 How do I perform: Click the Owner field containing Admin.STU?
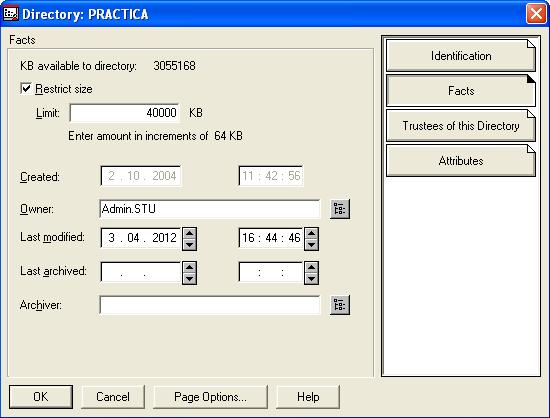210,209
